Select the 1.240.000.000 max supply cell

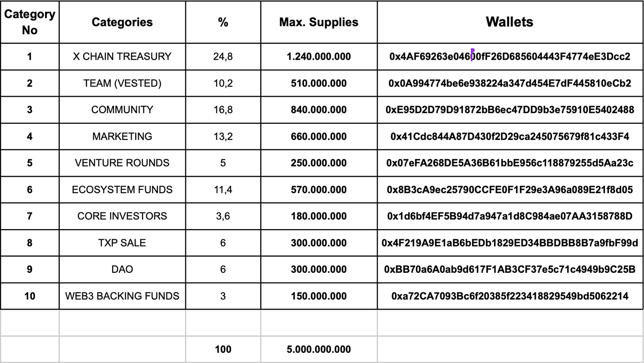click(318, 57)
